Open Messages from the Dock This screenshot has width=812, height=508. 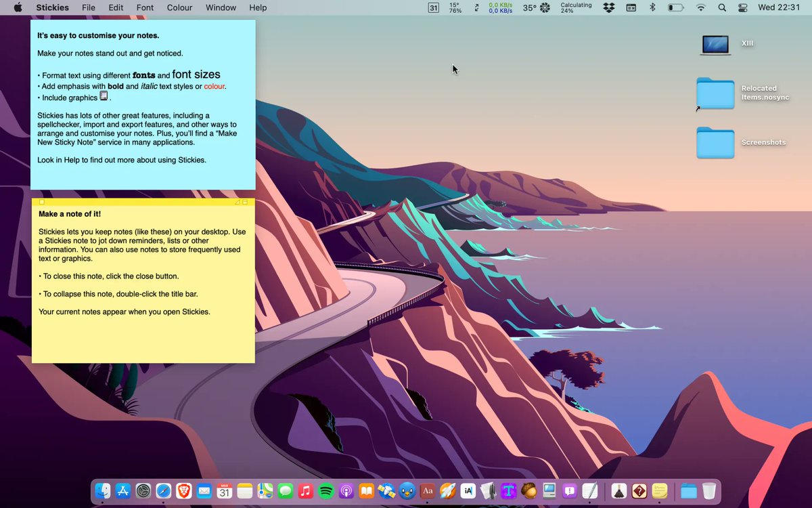pyautogui.click(x=285, y=490)
